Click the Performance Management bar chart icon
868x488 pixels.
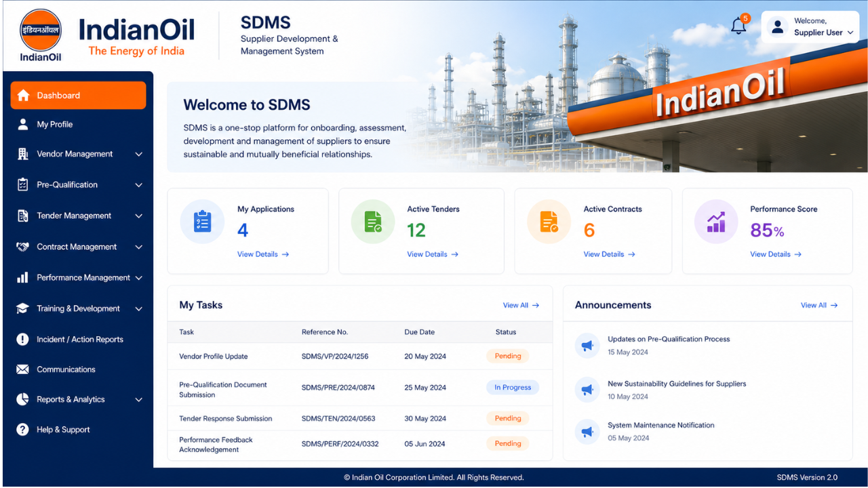coord(23,277)
